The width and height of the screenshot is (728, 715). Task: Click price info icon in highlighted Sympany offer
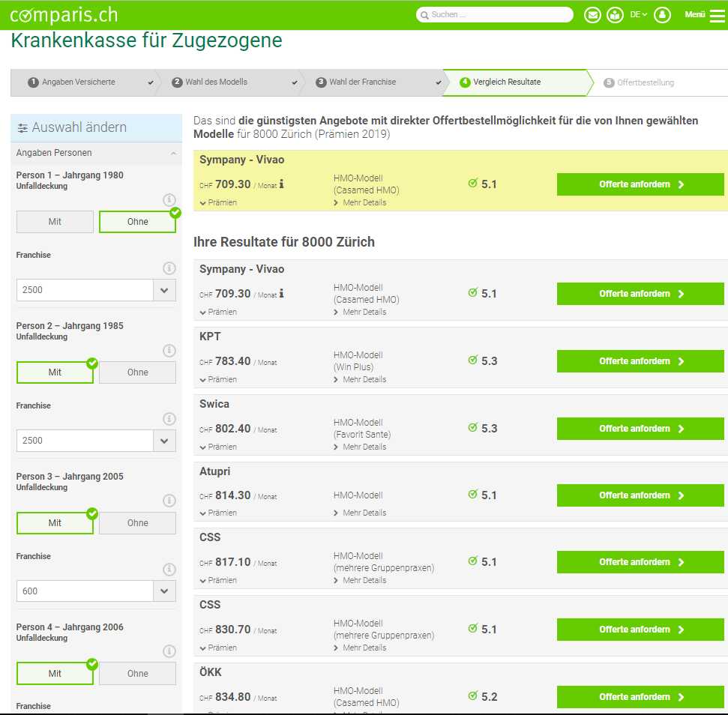tap(281, 184)
